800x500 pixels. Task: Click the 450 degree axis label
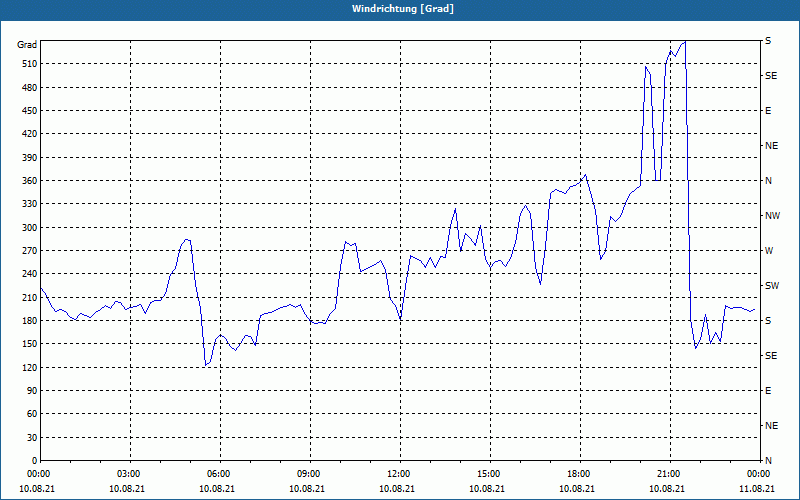coord(30,111)
